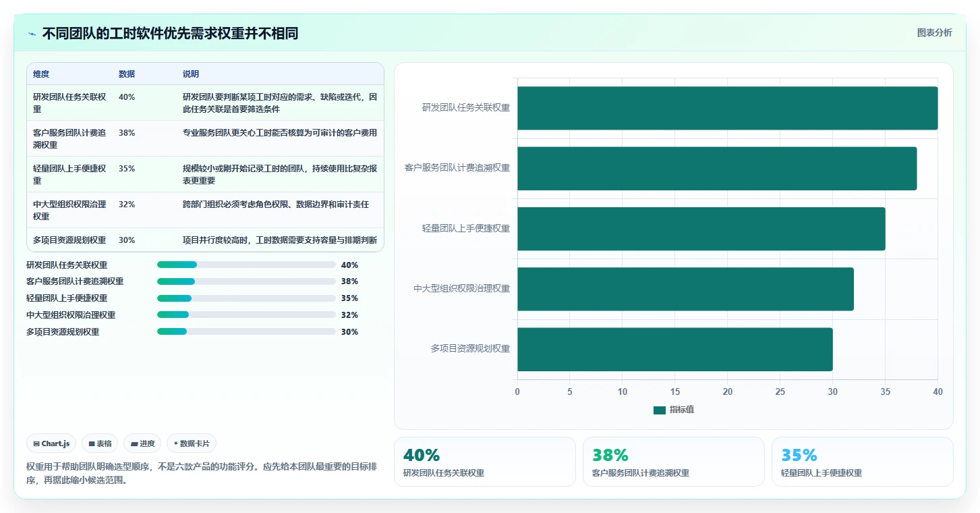The image size is (980, 513).
Task: Click the 客户服务团队计费追溯权重 bar in the chart
Action: coord(717,168)
